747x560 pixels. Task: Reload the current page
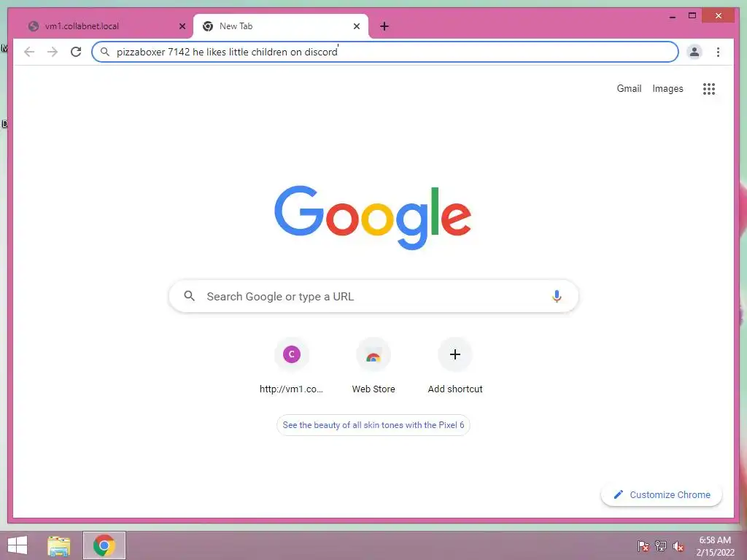[76, 52]
